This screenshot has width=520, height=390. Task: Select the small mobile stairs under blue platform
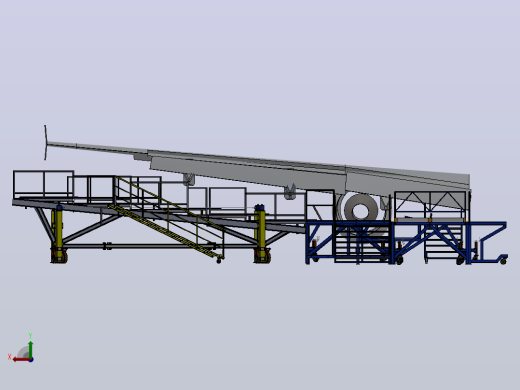(443, 243)
